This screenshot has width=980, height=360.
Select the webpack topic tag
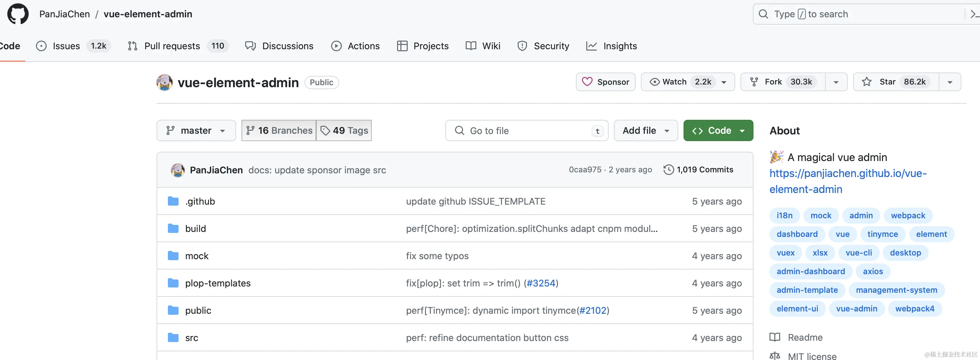908,216
